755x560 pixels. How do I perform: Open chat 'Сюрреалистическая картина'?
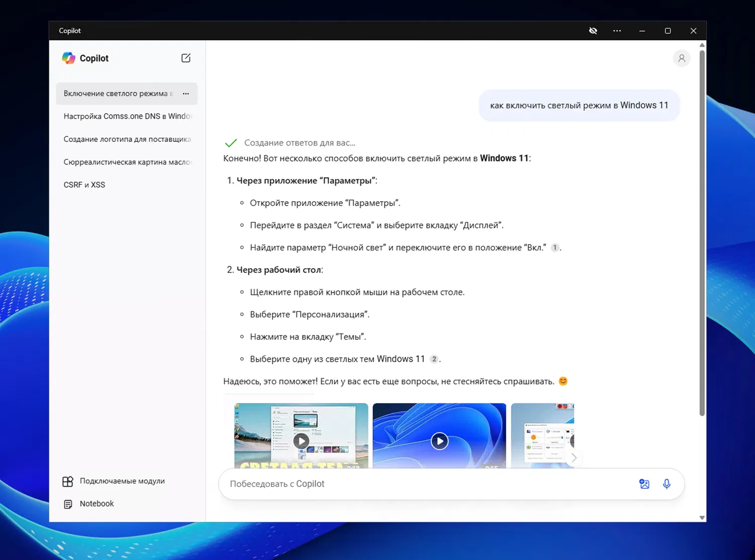click(127, 162)
